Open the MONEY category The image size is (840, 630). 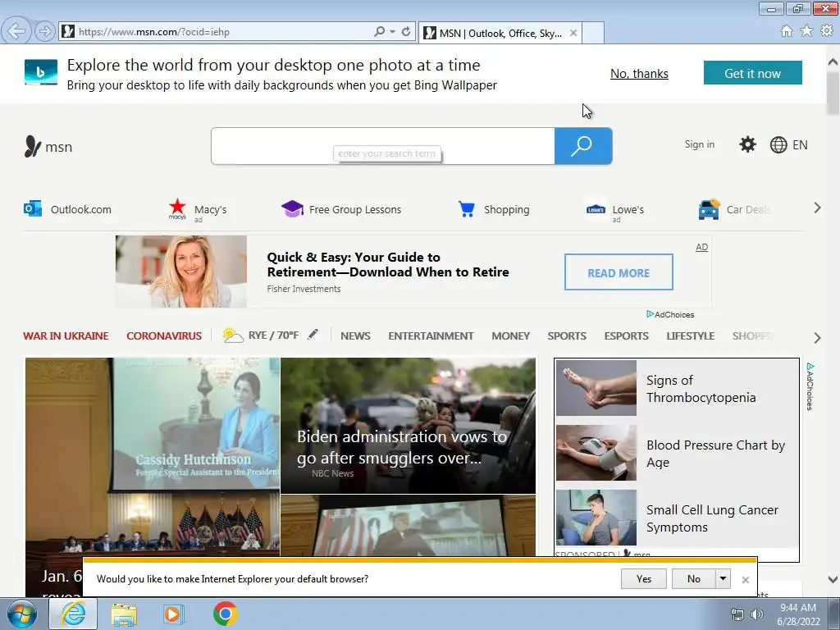pos(510,336)
